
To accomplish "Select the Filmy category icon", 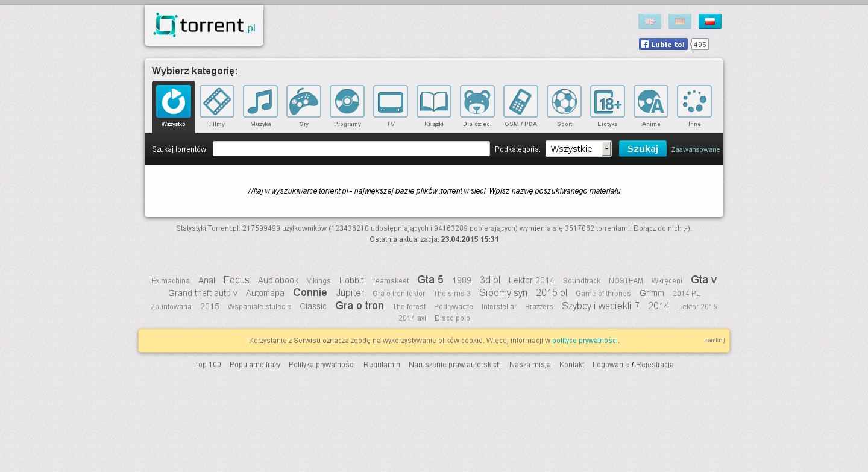I will pos(217,101).
